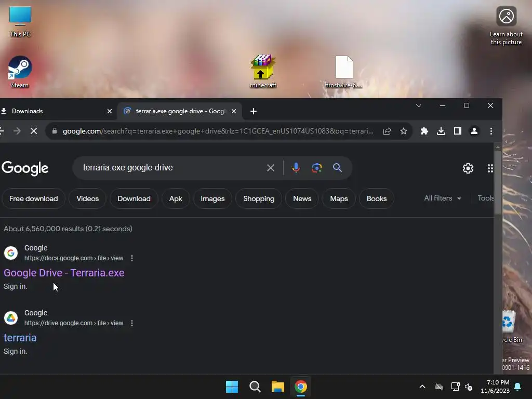Image resolution: width=532 pixels, height=399 pixels.
Task: Open Google Drive - Terraria.exe result
Action: click(64, 273)
